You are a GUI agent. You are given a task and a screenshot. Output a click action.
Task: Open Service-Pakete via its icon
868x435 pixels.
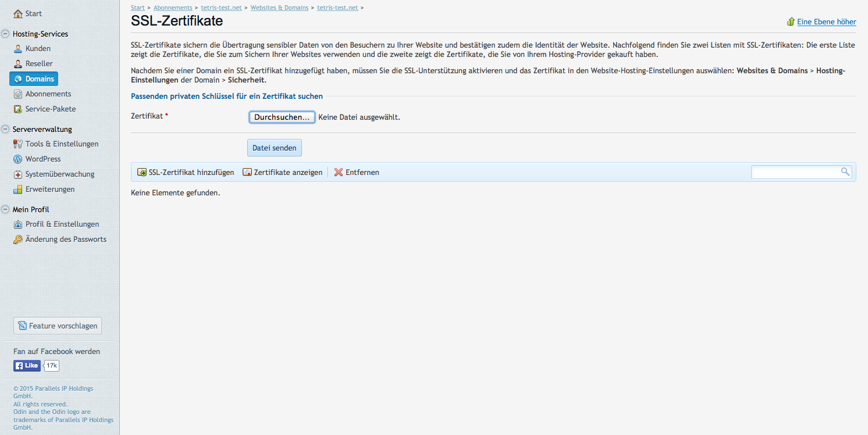click(x=18, y=109)
